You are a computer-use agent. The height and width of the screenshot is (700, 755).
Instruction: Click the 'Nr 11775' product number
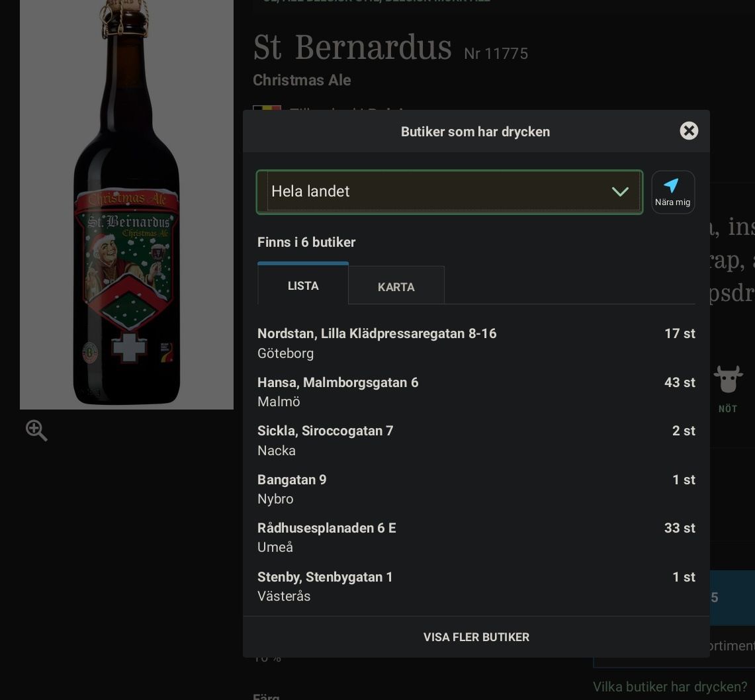click(x=496, y=54)
